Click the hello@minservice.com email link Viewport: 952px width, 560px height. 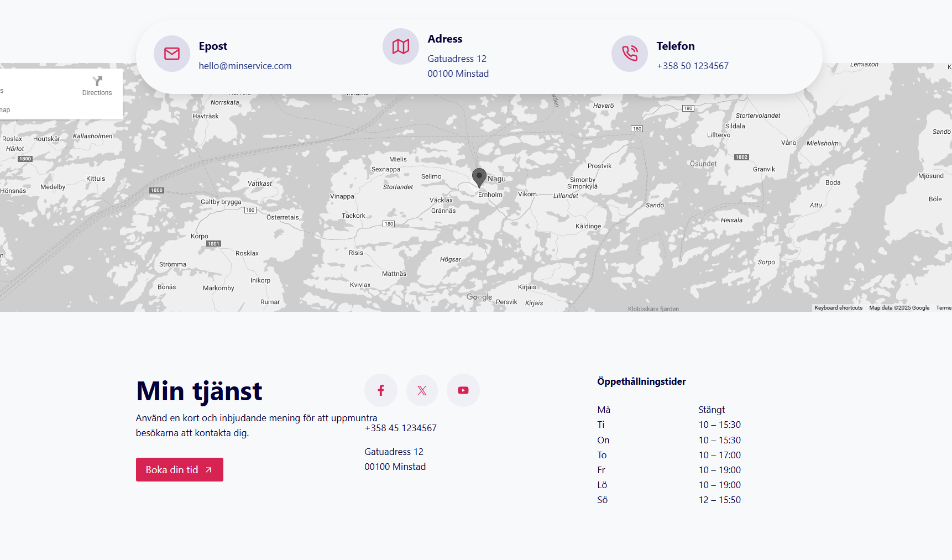point(245,66)
